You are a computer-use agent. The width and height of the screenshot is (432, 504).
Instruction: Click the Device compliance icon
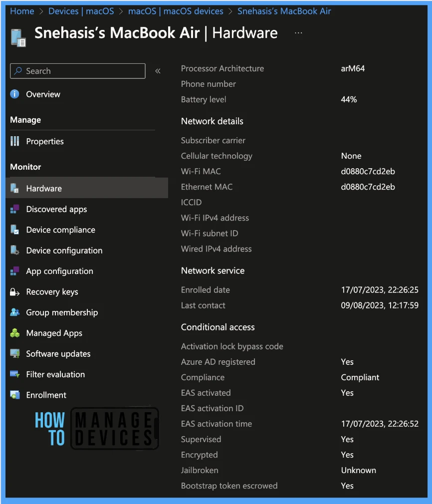click(x=15, y=230)
